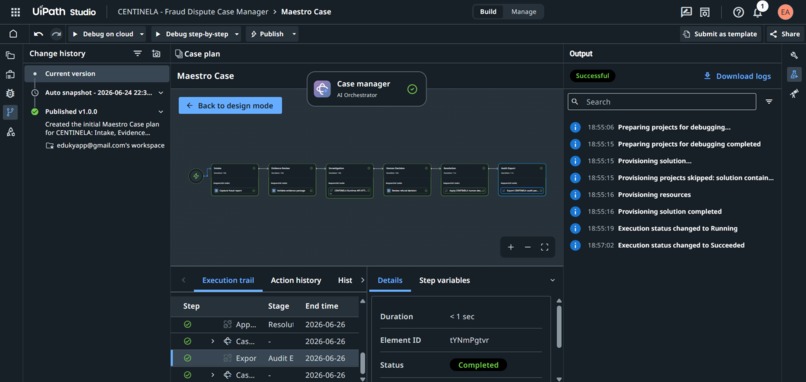Image resolution: width=806 pixels, height=382 pixels.
Task: Expand the Auto snapshot entry
Action: [161, 93]
